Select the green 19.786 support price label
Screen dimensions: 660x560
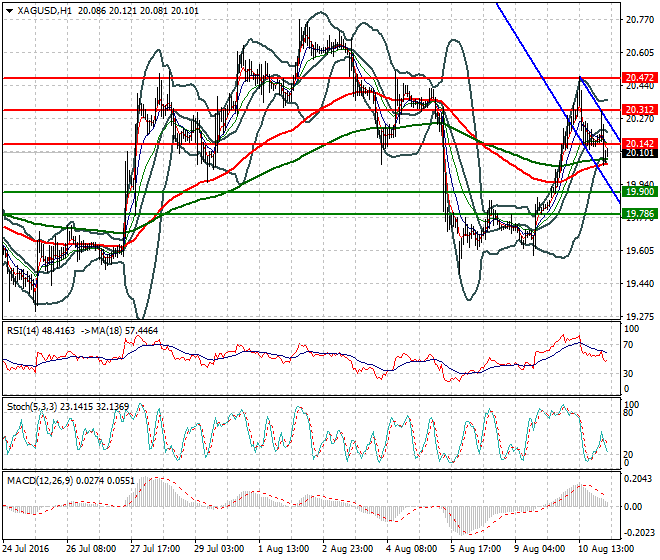coord(640,214)
